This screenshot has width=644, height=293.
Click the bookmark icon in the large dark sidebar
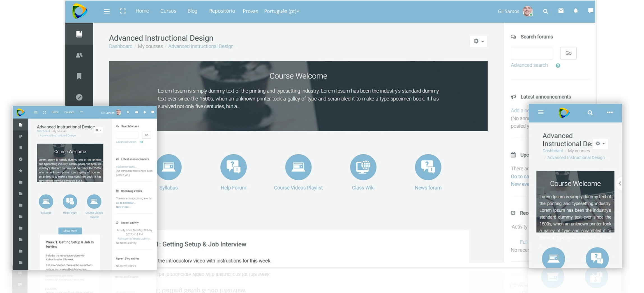point(79,76)
